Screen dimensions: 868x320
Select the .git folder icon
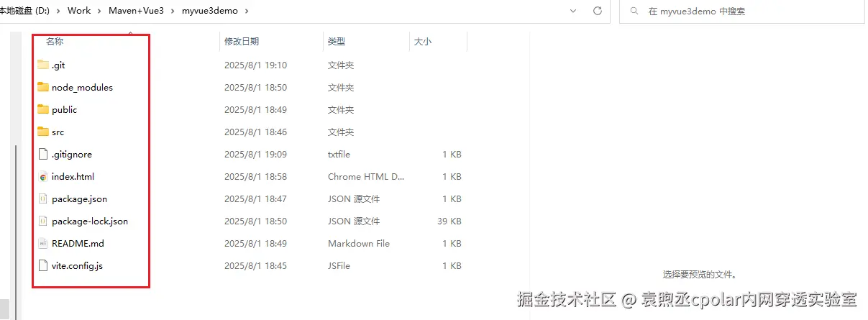pos(43,65)
